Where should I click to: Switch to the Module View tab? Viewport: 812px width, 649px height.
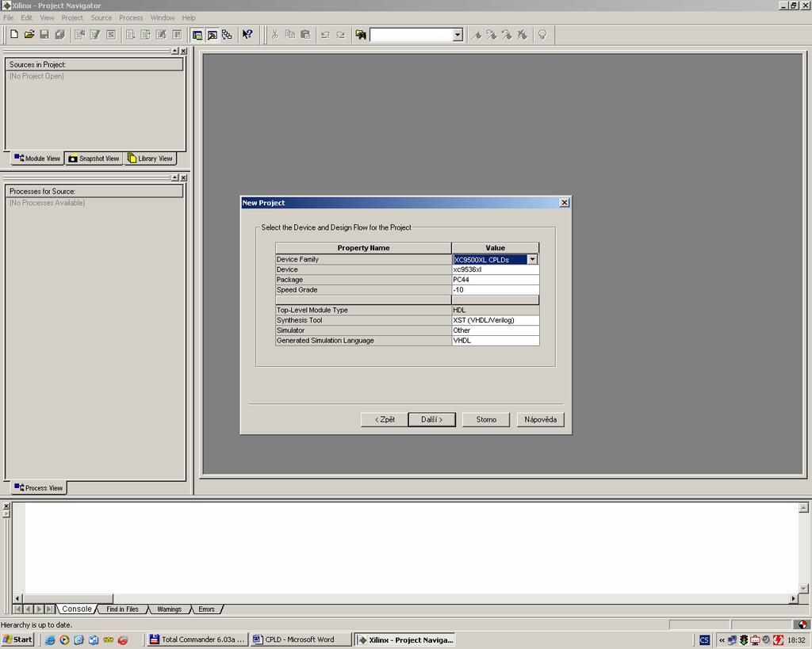click(37, 158)
